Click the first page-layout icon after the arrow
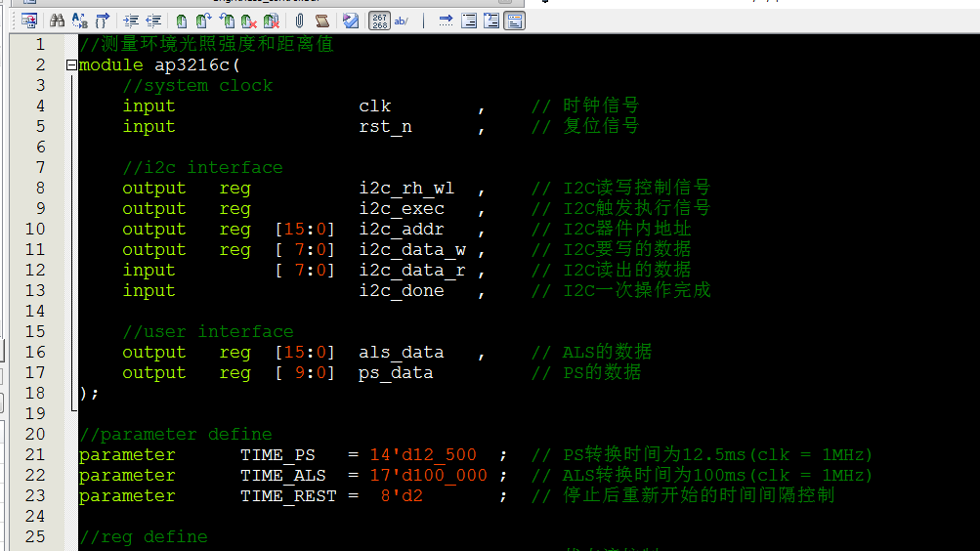This screenshot has height=551, width=980. [x=469, y=21]
